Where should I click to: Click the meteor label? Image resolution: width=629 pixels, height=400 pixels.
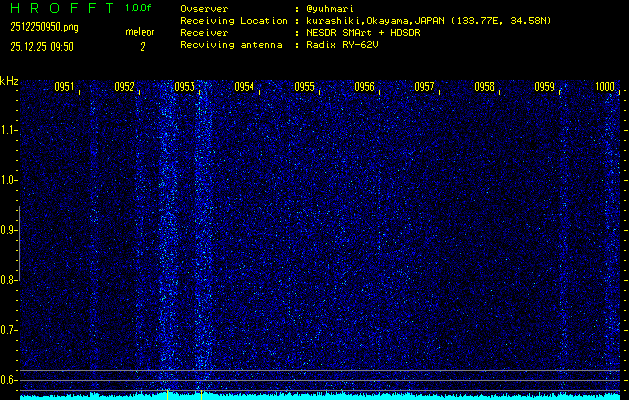point(140,32)
